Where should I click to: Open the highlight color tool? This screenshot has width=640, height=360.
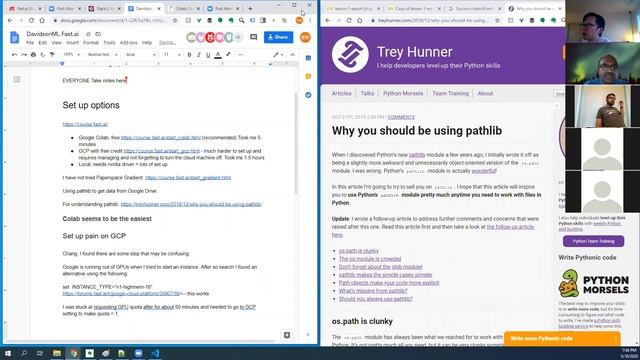pyautogui.click(x=228, y=55)
